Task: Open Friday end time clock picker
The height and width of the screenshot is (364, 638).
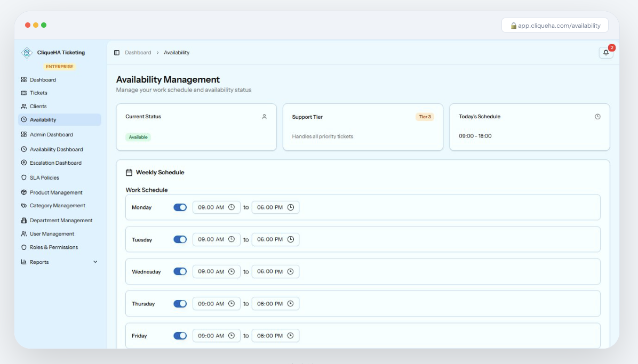Action: [291, 336]
